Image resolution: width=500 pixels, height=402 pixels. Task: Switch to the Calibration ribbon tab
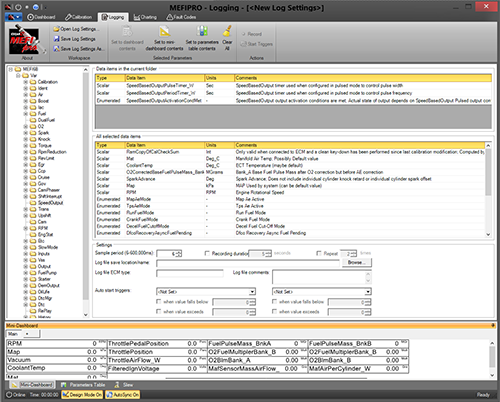(78, 17)
